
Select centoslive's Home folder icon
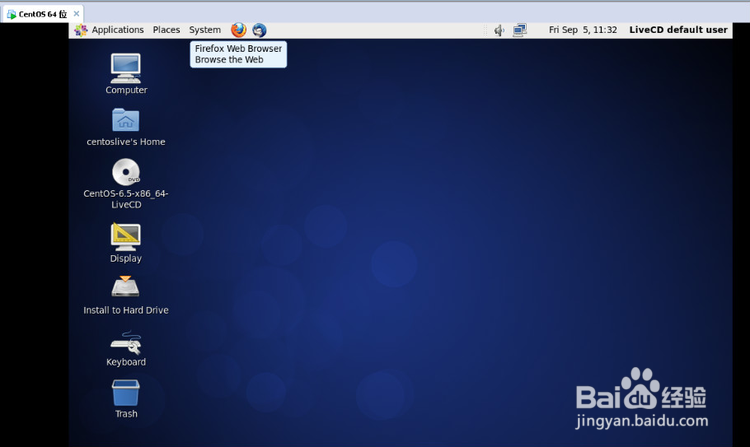[126, 120]
